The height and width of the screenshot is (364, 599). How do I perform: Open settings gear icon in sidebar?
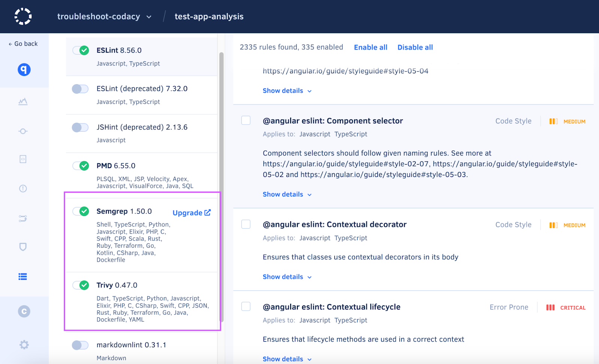(24, 345)
